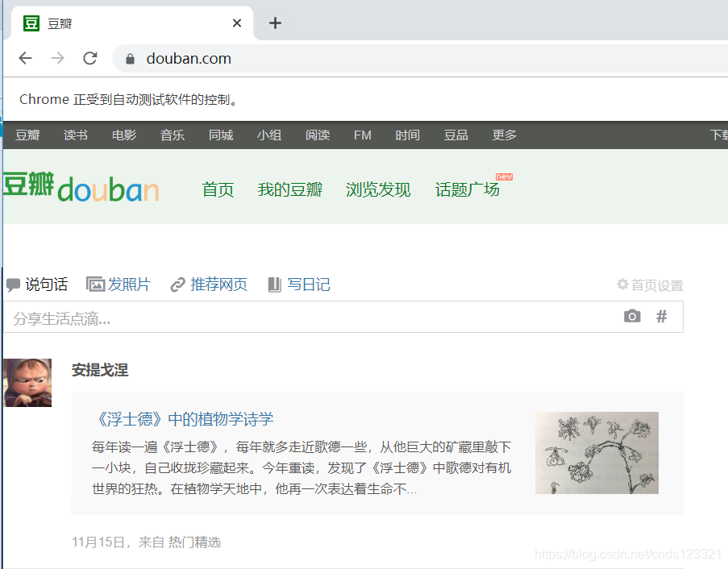Click the camera icon in status box
728x569 pixels.
pos(632,316)
